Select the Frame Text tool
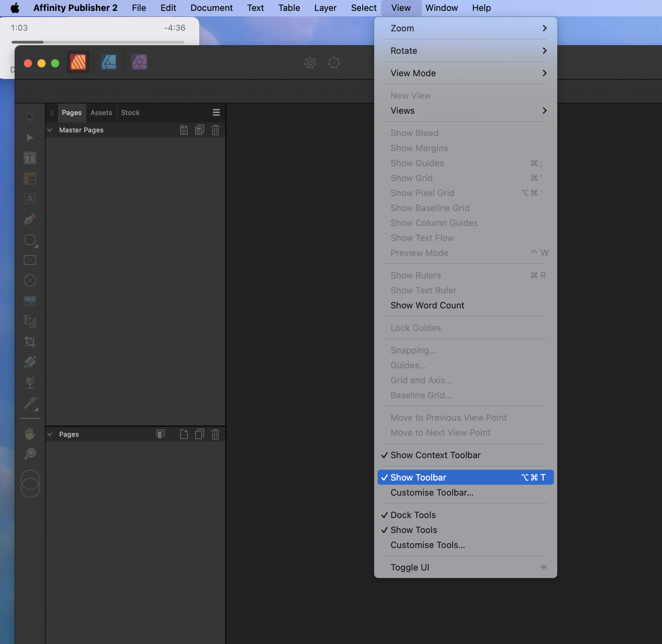 [30, 158]
